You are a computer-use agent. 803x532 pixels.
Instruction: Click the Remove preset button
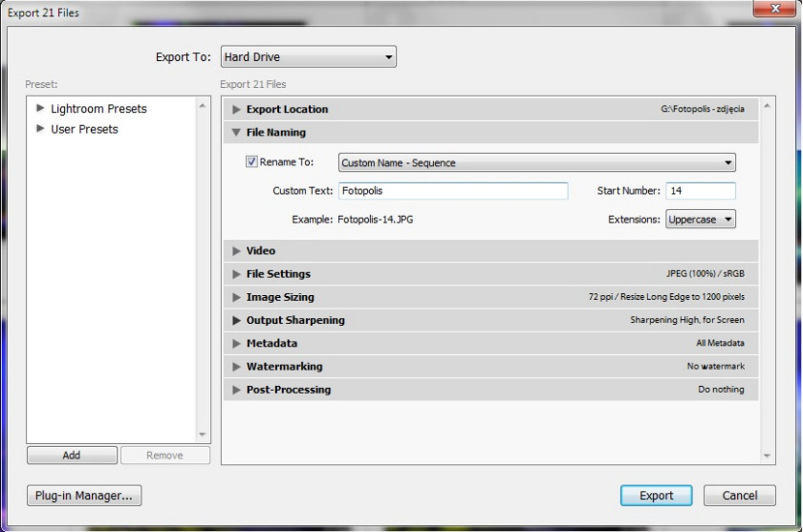[164, 456]
